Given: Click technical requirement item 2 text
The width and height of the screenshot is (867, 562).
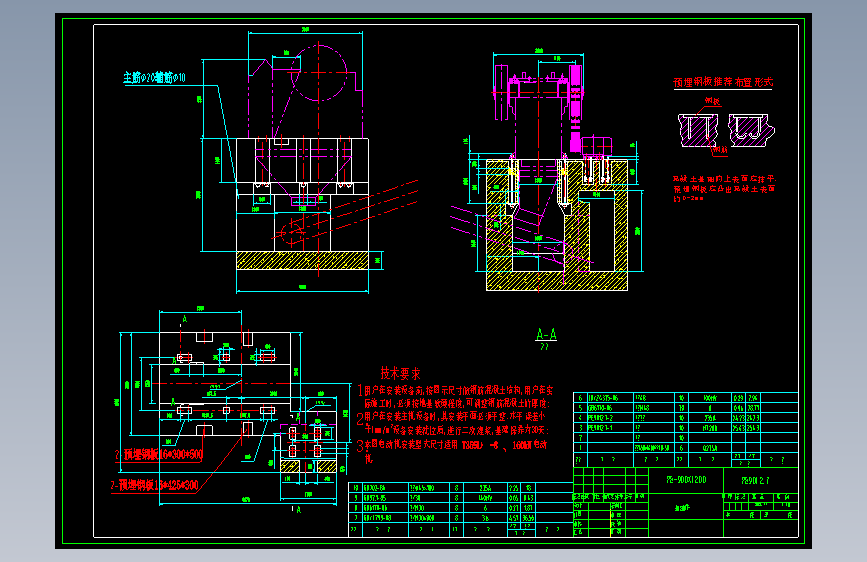Looking at the screenshot, I should (452, 423).
